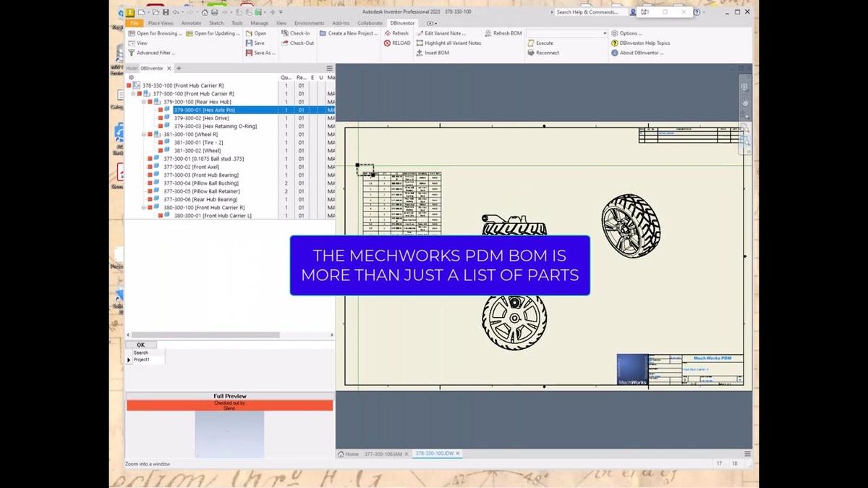Open DBInventor Help Topics icon

click(614, 43)
